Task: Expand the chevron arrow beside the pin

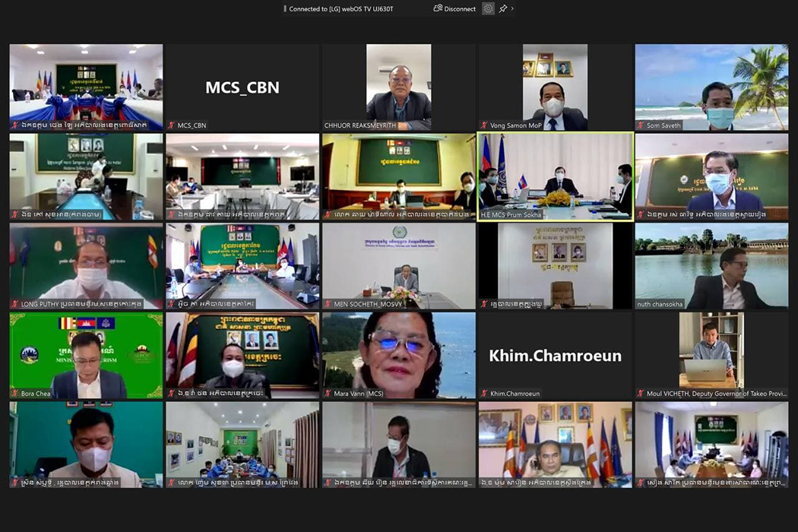Action: (512, 8)
